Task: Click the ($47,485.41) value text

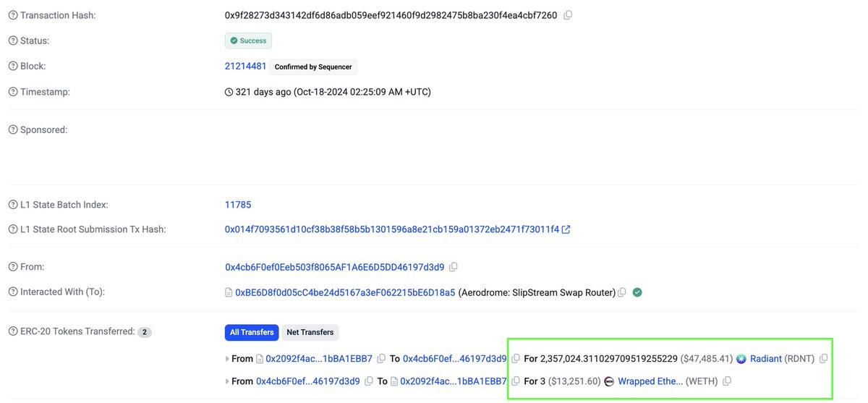Action: coord(707,359)
